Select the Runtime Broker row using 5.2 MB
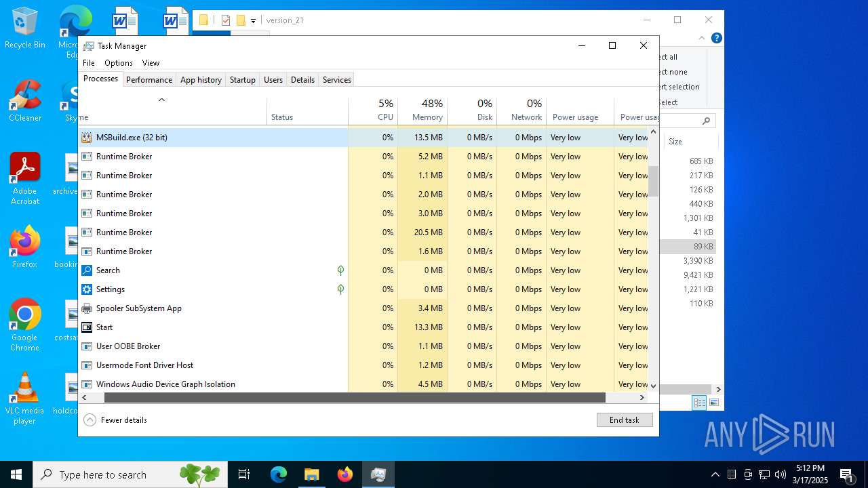Screen dimensions: 868x488 tap(363, 157)
